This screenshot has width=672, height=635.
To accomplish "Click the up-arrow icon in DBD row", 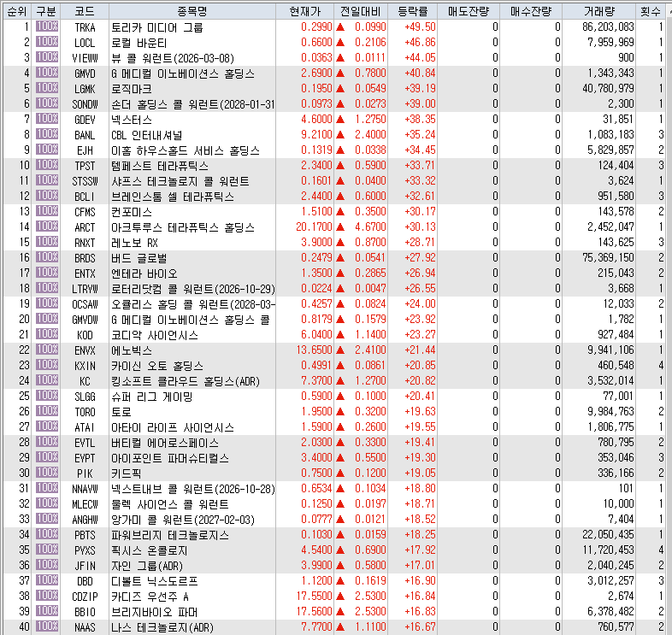I will (340, 580).
